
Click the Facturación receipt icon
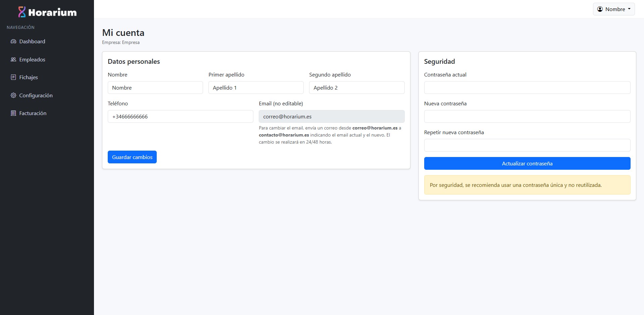(x=13, y=113)
